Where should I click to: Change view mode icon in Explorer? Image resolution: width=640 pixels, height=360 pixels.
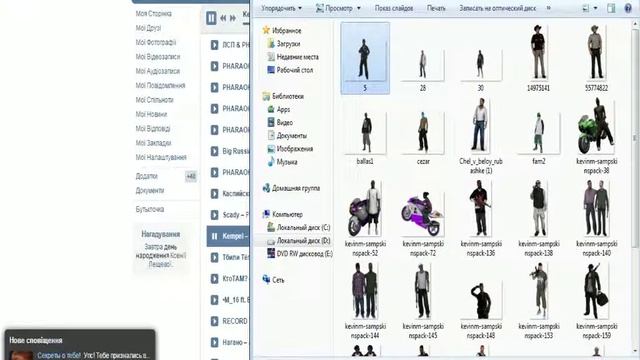pyautogui.click(x=585, y=8)
